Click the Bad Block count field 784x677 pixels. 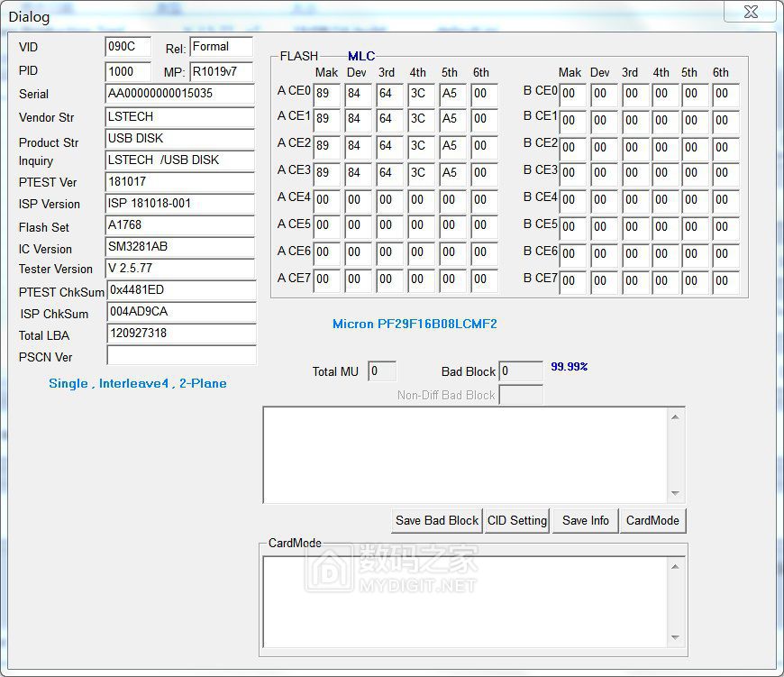click(x=520, y=371)
